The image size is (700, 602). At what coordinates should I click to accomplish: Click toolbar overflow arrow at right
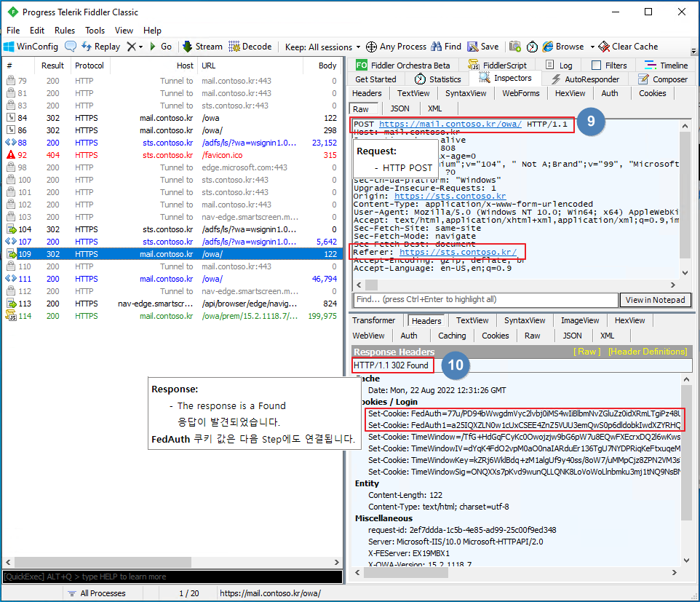(x=693, y=51)
